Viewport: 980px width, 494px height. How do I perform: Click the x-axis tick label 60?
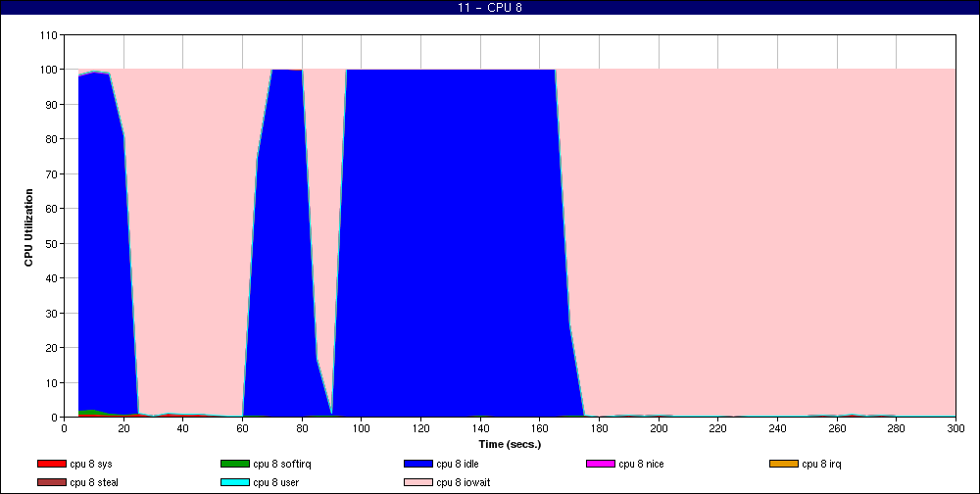tap(242, 428)
